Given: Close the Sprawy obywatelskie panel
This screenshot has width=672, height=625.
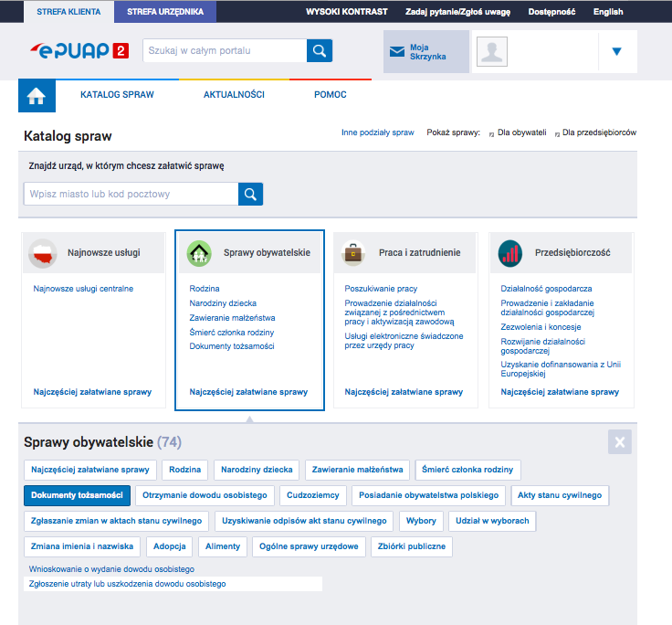Looking at the screenshot, I should tap(619, 442).
